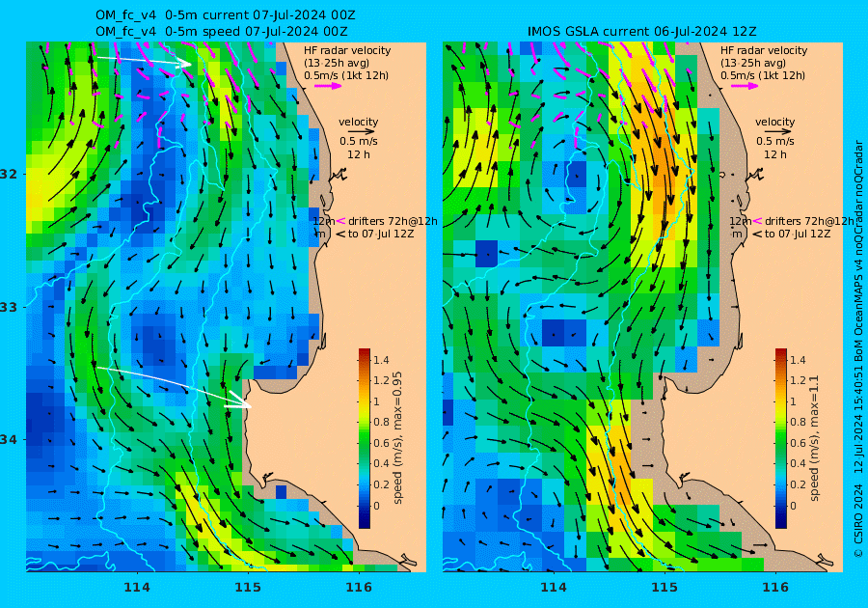Click the magenta drifter marker in left map legend
The height and width of the screenshot is (608, 868).
[x=341, y=221]
